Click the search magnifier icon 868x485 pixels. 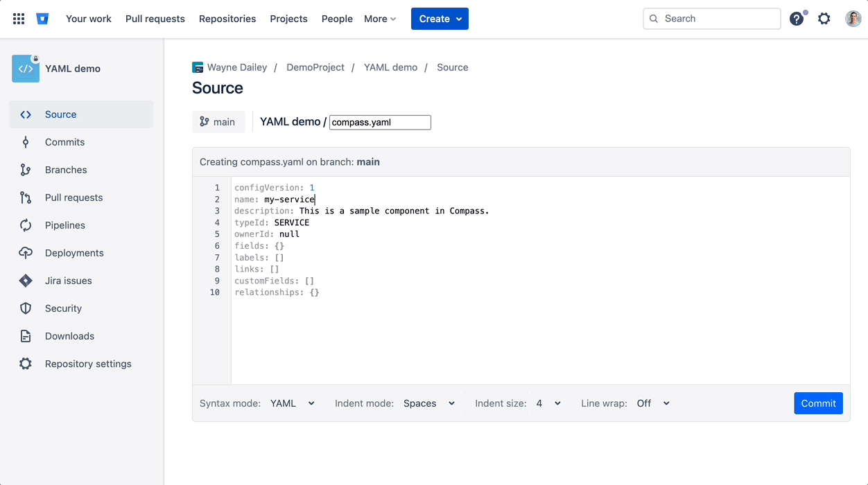click(654, 19)
